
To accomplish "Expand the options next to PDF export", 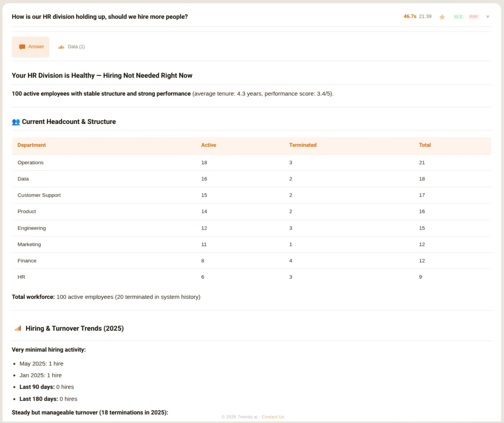I will [488, 17].
